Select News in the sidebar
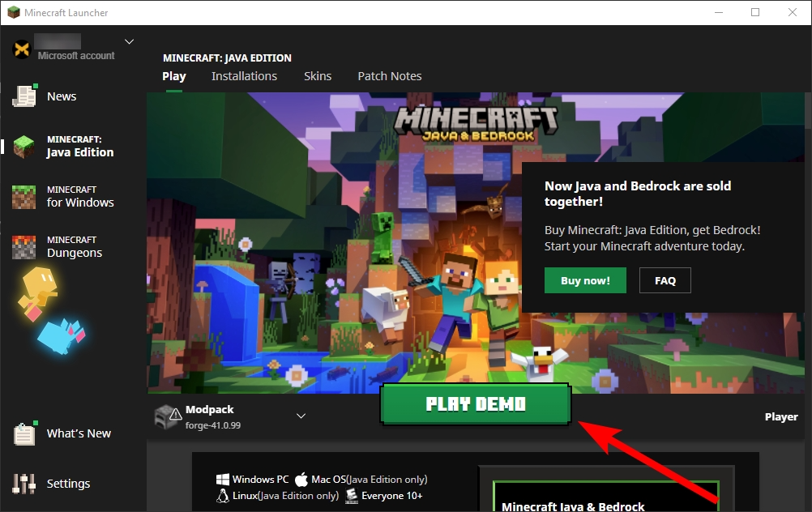This screenshot has height=512, width=812. [62, 96]
